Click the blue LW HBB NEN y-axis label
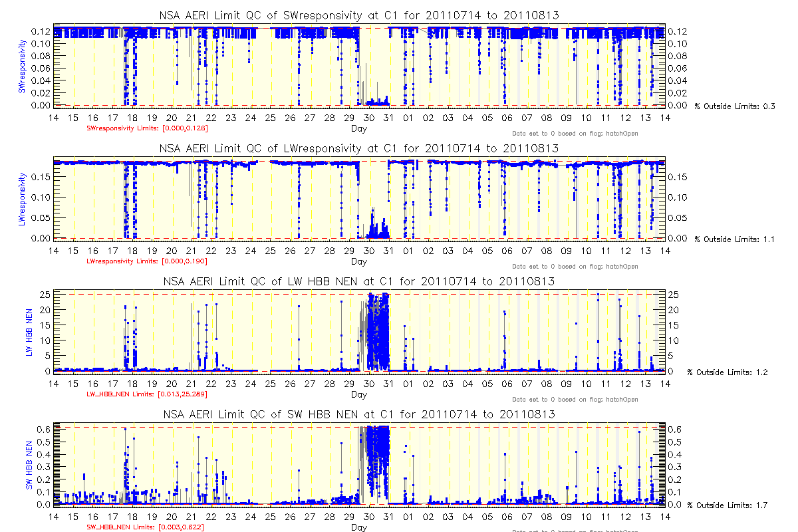Image resolution: width=798 pixels, height=532 pixels. click(29, 332)
